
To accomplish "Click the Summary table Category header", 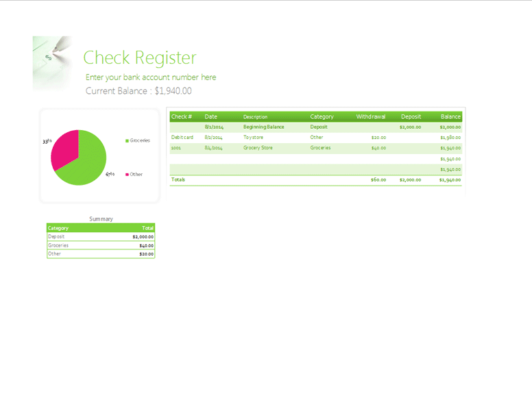I will point(58,227).
